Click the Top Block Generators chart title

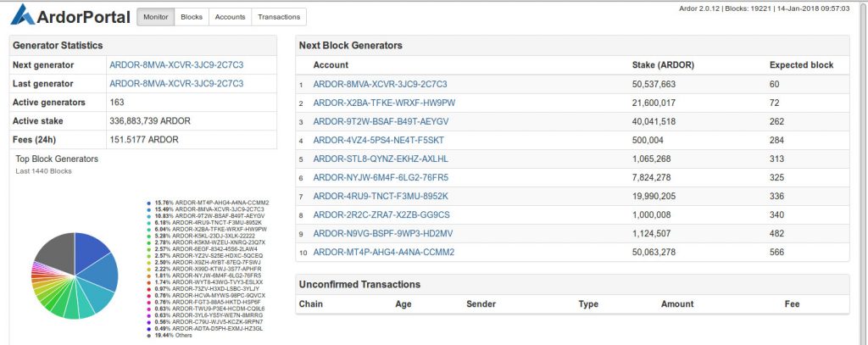(x=57, y=159)
